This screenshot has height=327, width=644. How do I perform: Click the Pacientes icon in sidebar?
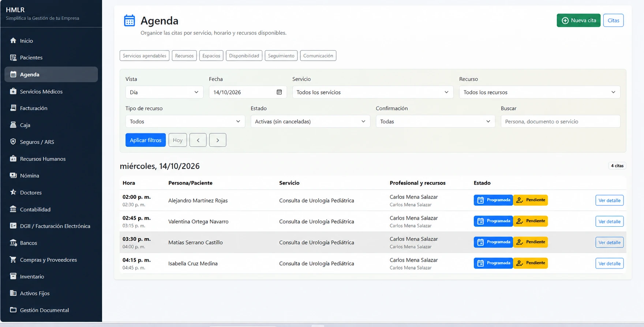(x=13, y=57)
